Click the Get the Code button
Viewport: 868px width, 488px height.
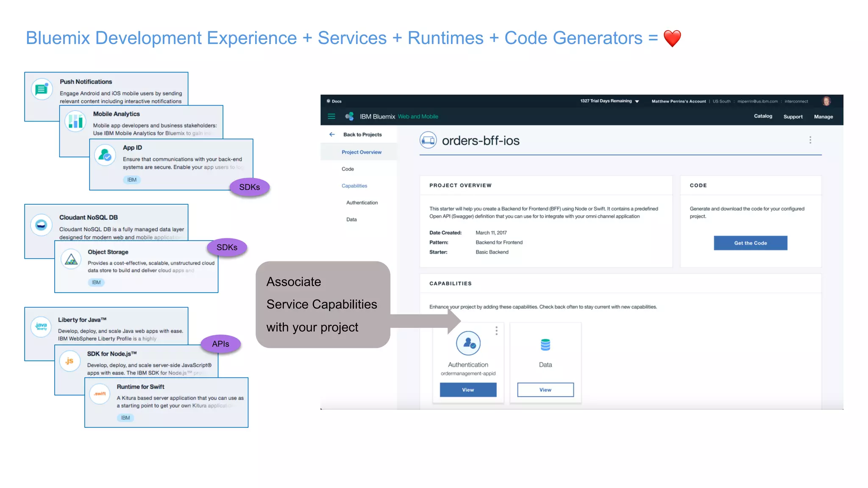(x=750, y=243)
